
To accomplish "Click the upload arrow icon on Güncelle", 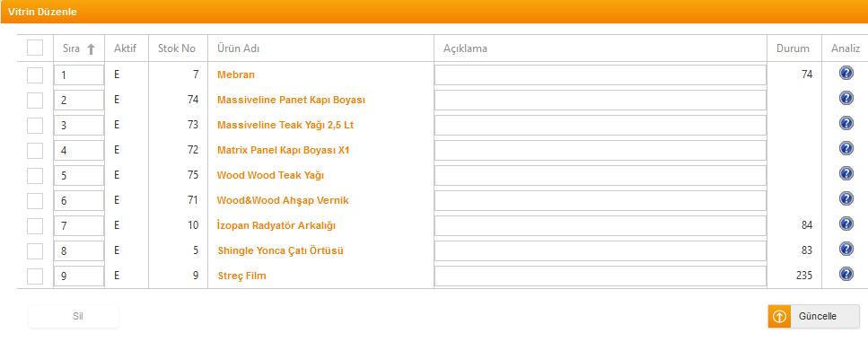I will [779, 317].
